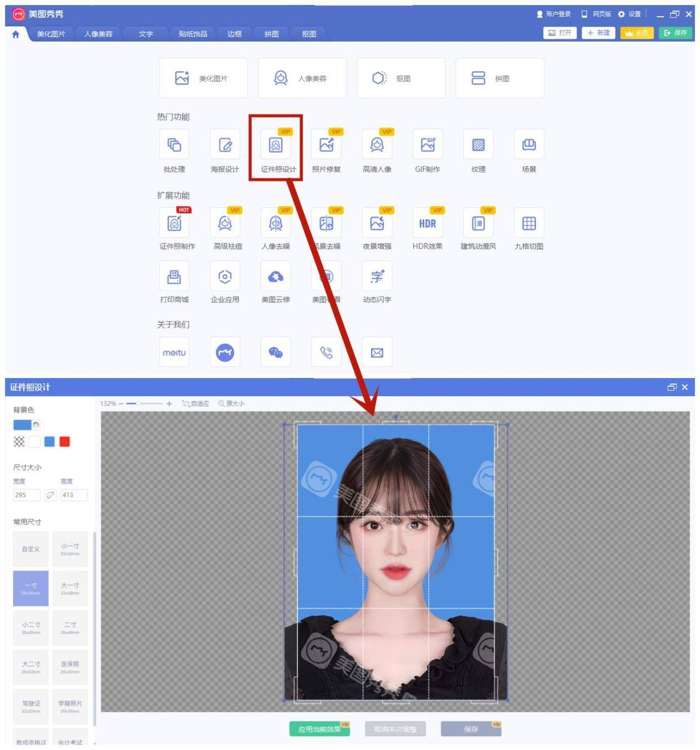Open the 网页版 web version link
700x750 pixels.
pos(596,14)
